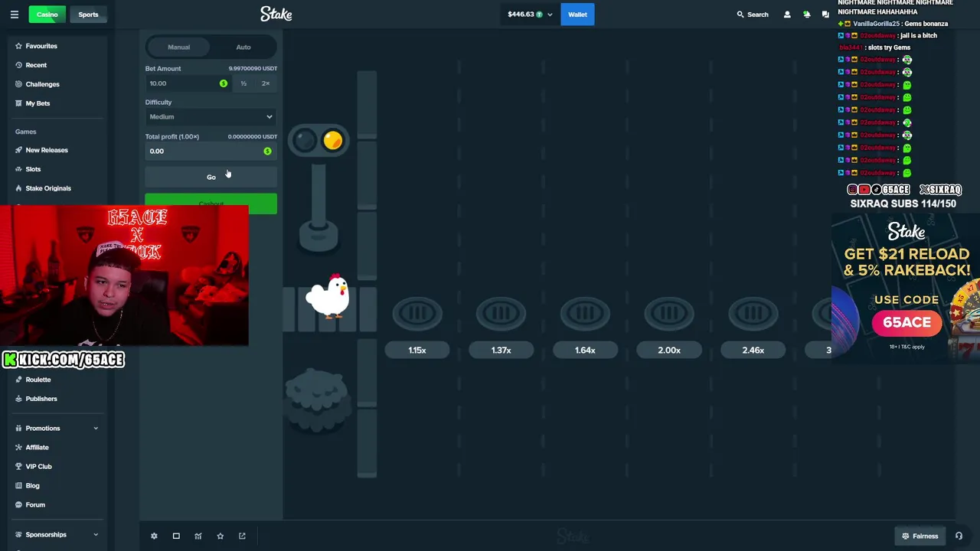Open Blog in sidebar
Screen dimensions: 980x551
point(32,486)
